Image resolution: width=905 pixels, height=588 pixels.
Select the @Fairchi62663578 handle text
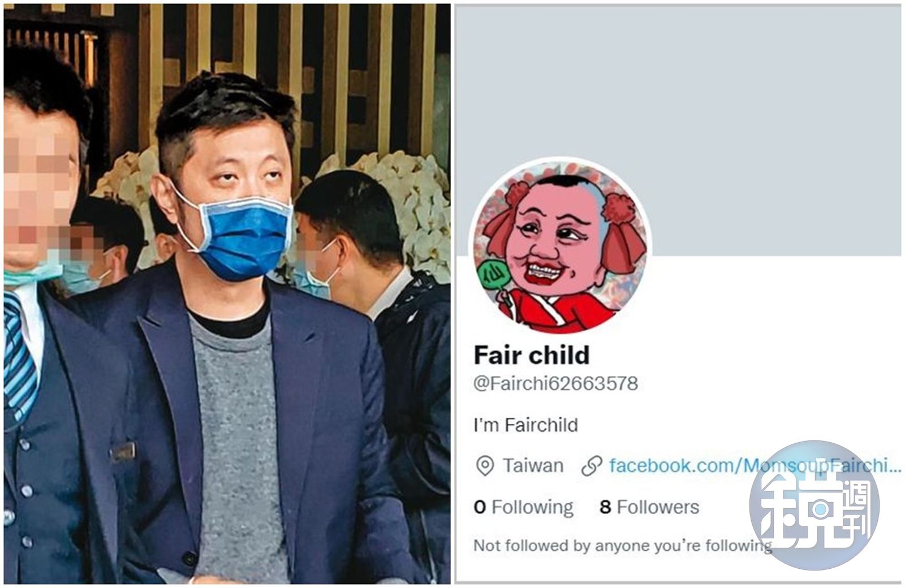(x=555, y=384)
